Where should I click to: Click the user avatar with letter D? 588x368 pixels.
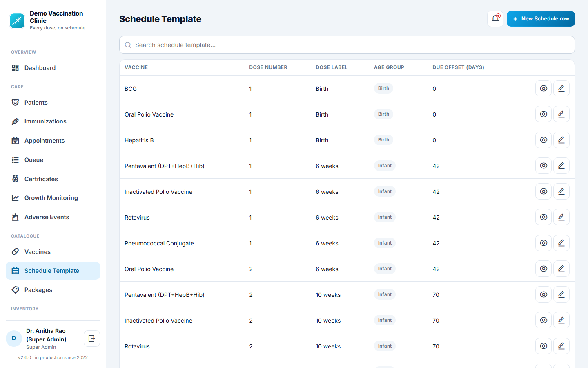tap(14, 339)
